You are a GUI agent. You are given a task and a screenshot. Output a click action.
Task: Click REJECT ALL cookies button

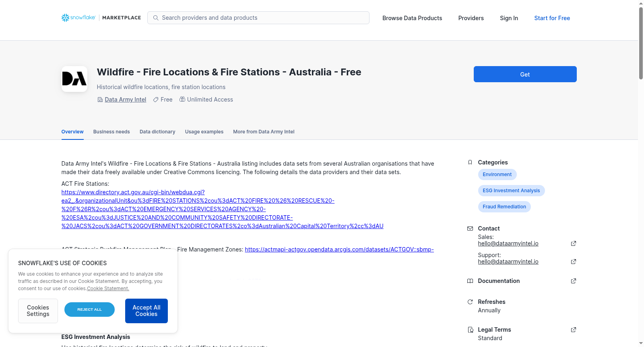(x=89, y=310)
